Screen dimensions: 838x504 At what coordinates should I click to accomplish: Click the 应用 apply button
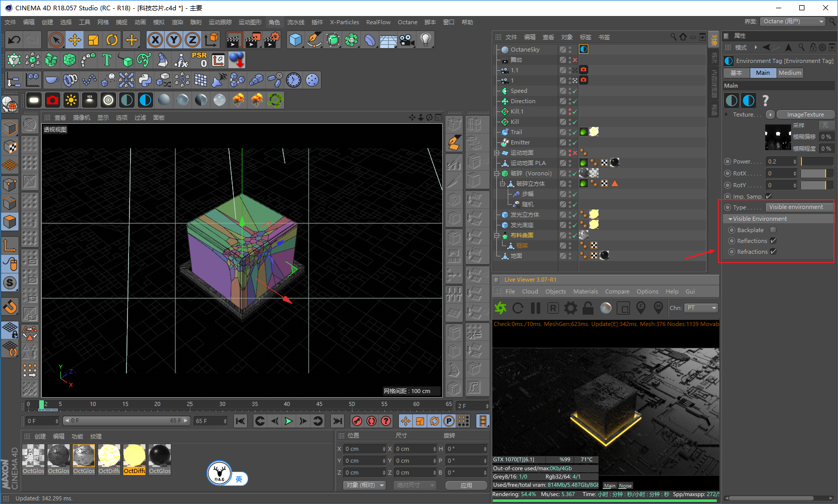[466, 485]
